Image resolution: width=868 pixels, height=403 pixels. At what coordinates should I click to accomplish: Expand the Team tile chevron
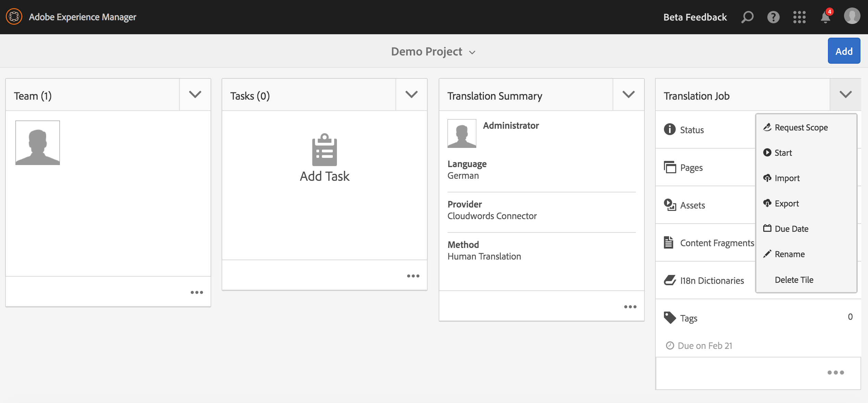click(195, 95)
